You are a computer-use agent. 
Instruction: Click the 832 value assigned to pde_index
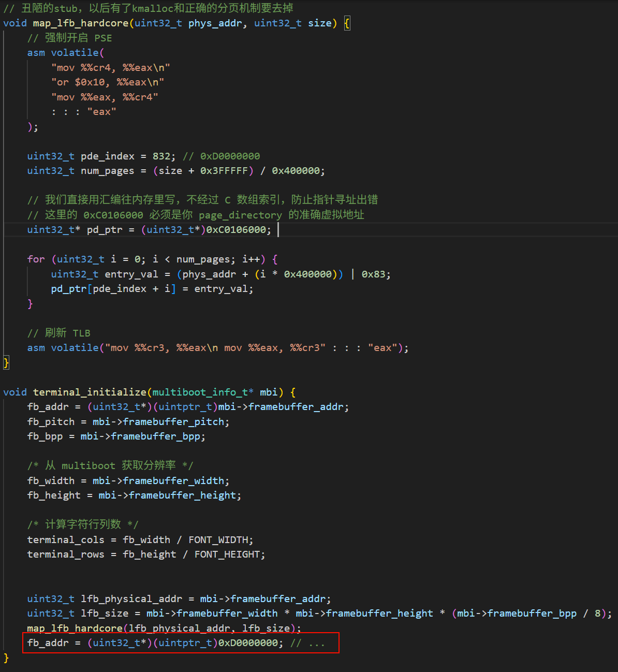click(161, 156)
